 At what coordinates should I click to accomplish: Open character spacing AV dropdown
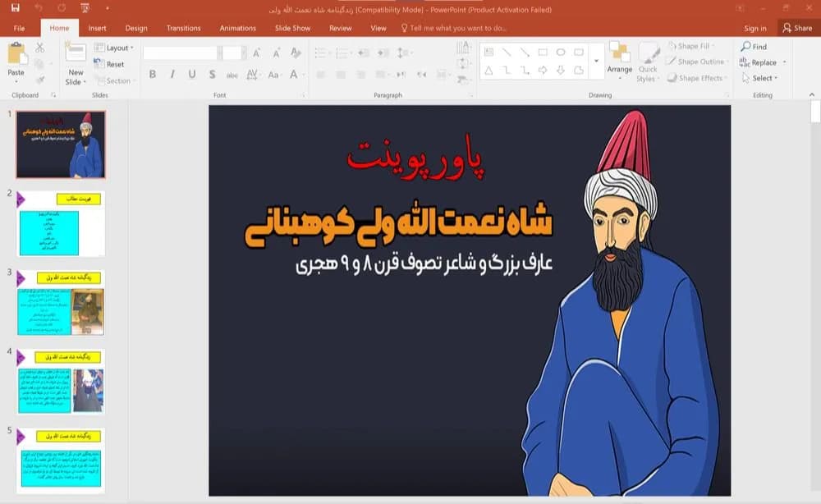tap(253, 75)
